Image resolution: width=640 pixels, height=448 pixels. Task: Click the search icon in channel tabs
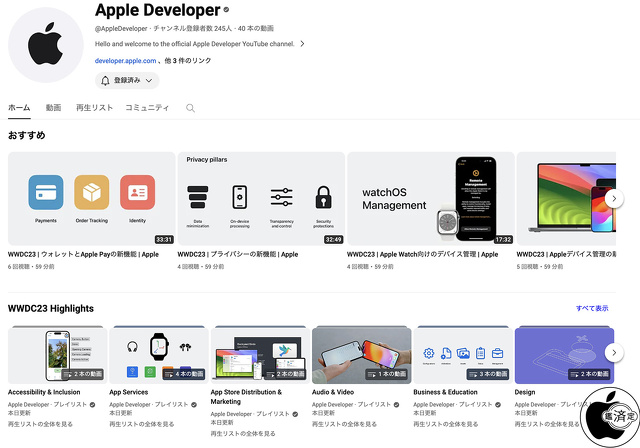tap(190, 108)
